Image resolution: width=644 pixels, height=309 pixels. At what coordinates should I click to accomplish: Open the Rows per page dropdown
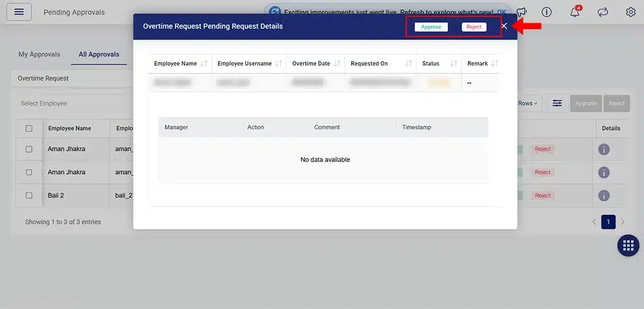[x=528, y=104]
